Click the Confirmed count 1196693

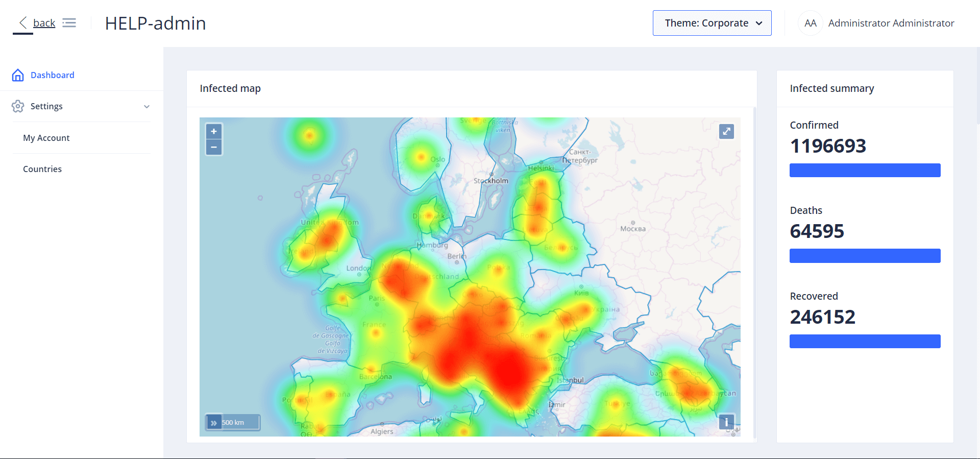pyautogui.click(x=828, y=146)
